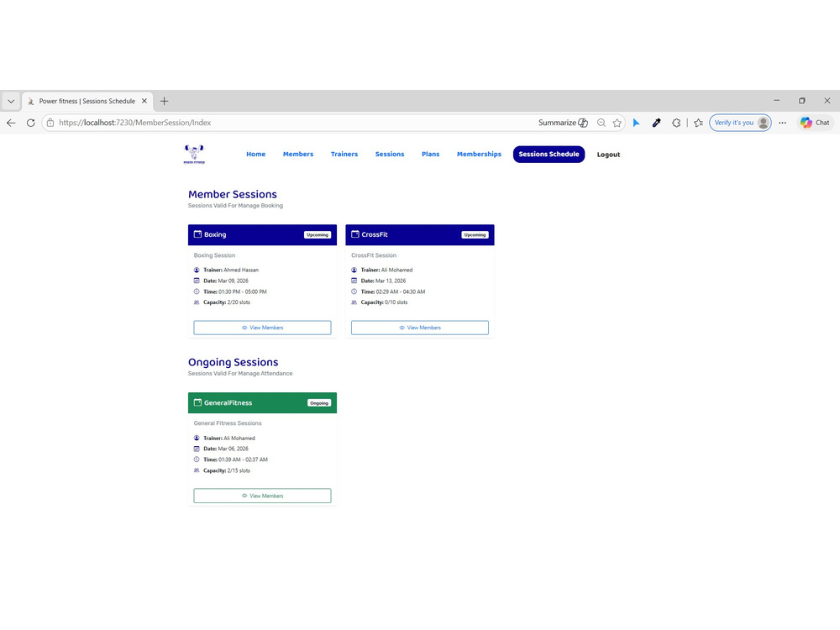Open the Trainers nav link
The width and height of the screenshot is (840, 630).
pos(344,155)
